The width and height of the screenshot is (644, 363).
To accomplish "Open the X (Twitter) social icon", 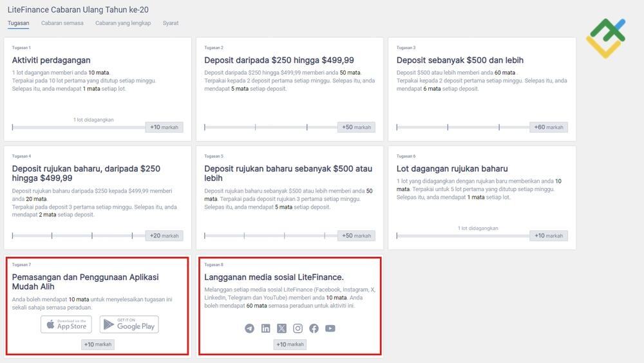I will click(x=282, y=328).
